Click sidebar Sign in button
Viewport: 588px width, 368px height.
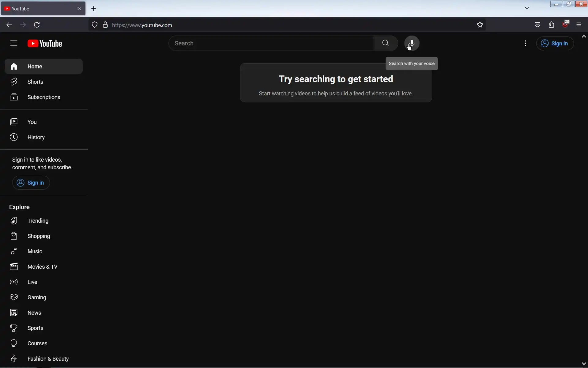pyautogui.click(x=31, y=183)
